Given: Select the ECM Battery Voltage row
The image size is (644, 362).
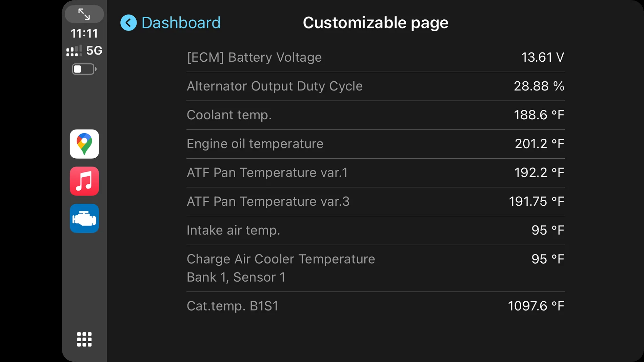Looking at the screenshot, I should pos(375,57).
